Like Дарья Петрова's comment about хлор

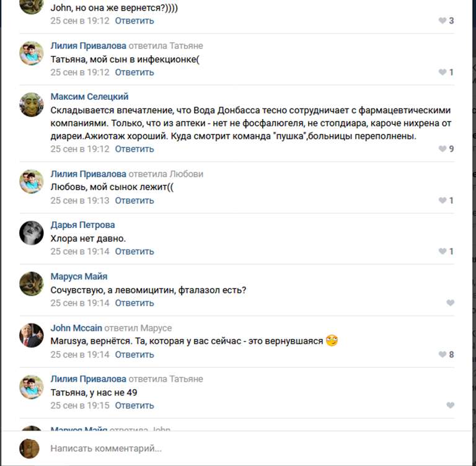click(442, 252)
